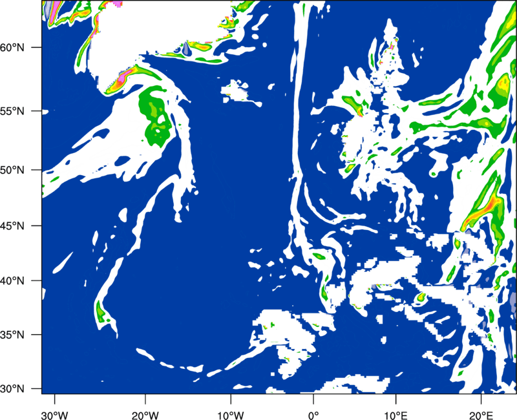Click the 0° longitude label

click(x=313, y=415)
